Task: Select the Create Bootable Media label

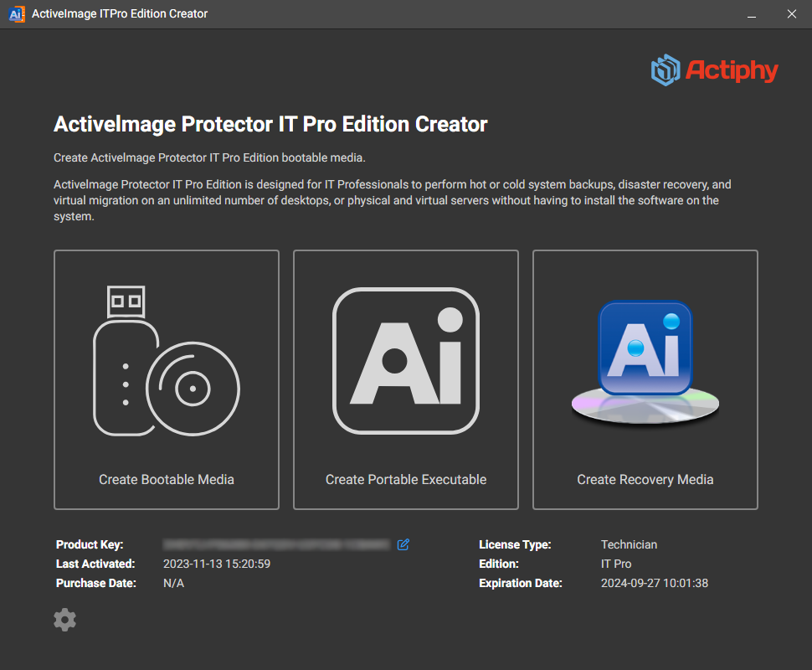Action: point(167,480)
